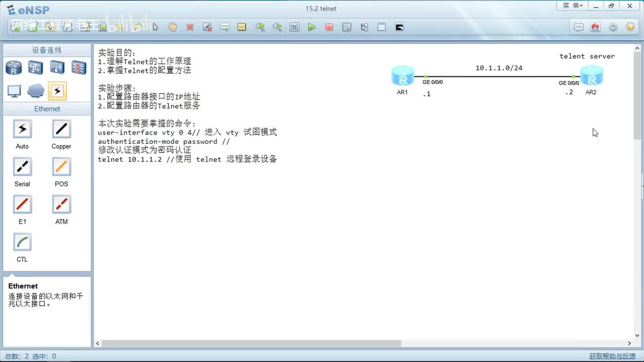This screenshot has height=362, width=644.
Task: Click the delete-all-connections eraser icon
Action: click(x=207, y=27)
